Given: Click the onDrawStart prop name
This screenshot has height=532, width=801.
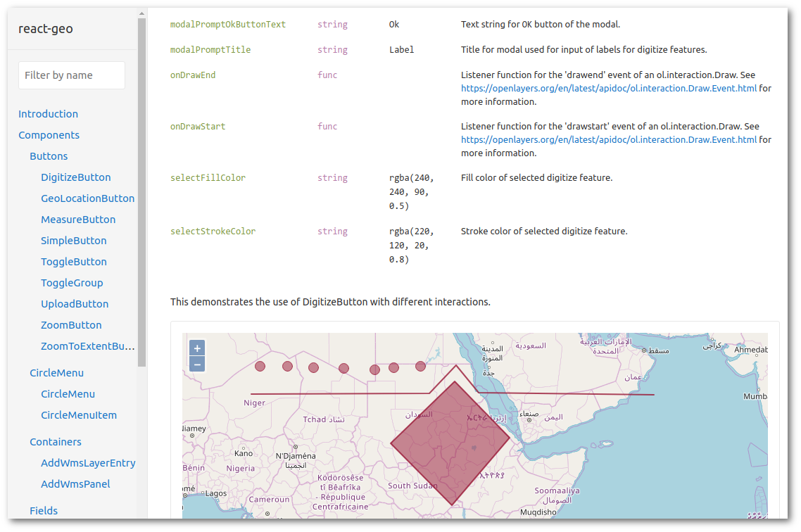Looking at the screenshot, I should pos(198,126).
